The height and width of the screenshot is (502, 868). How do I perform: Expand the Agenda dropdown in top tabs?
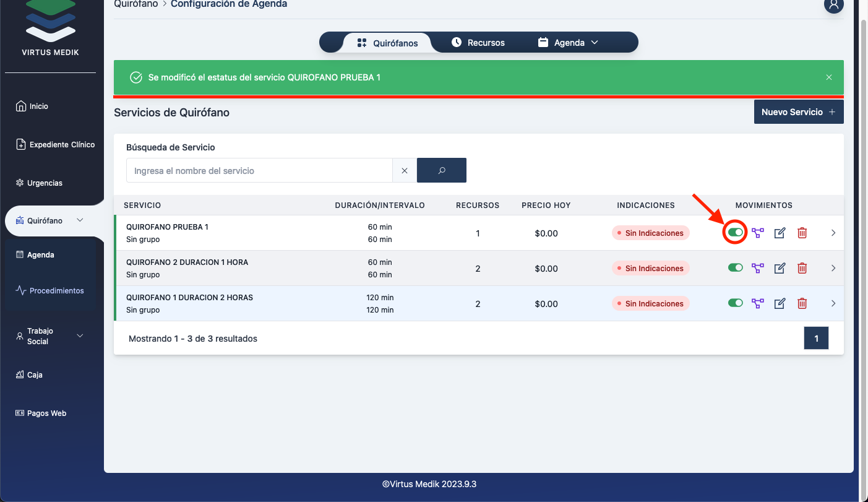pos(569,43)
